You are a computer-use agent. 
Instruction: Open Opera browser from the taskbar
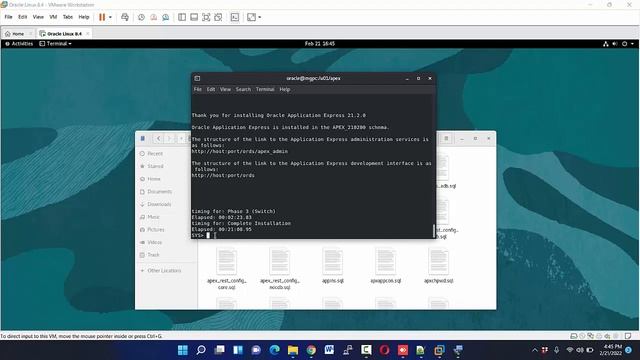384,350
